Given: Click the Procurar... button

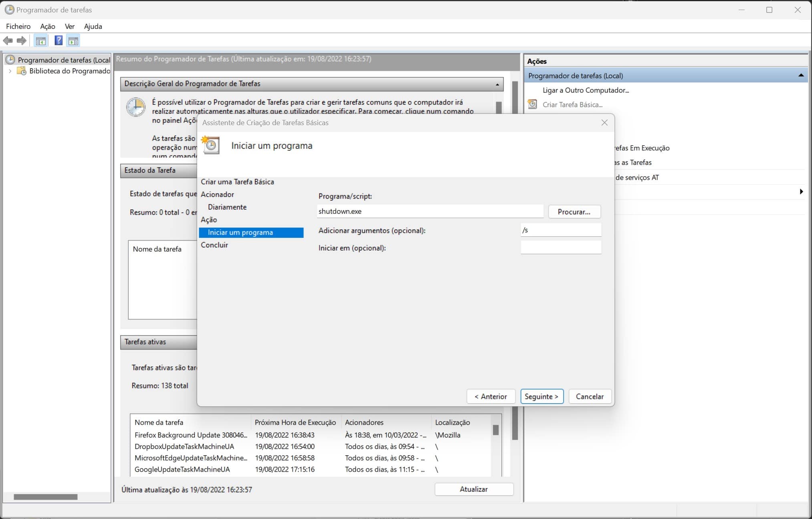Looking at the screenshot, I should (574, 212).
